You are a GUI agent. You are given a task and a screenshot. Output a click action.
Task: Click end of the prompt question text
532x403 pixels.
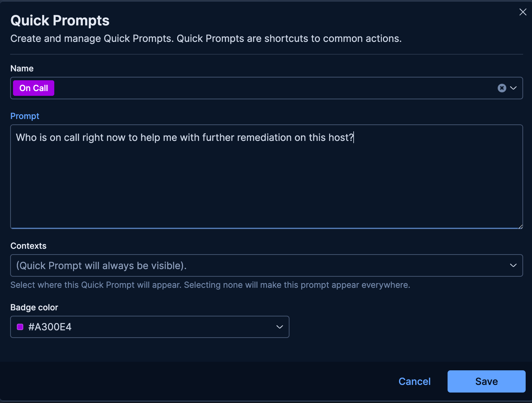pos(353,137)
